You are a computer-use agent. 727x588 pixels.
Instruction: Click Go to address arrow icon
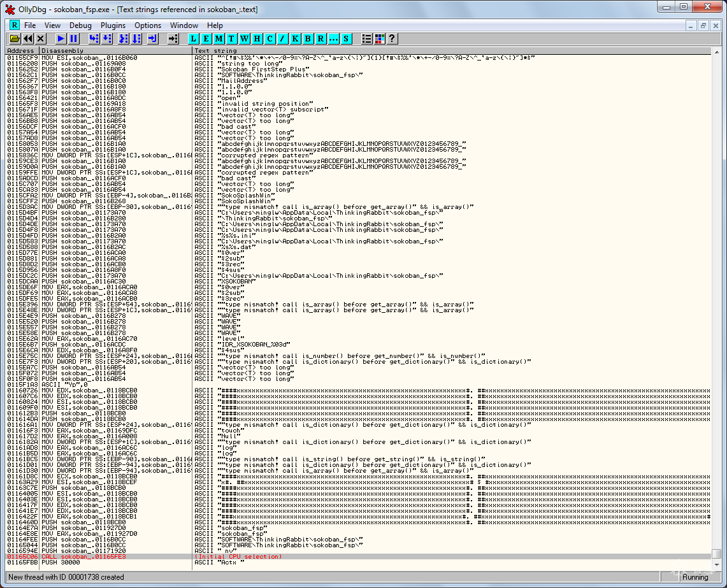coord(173,39)
